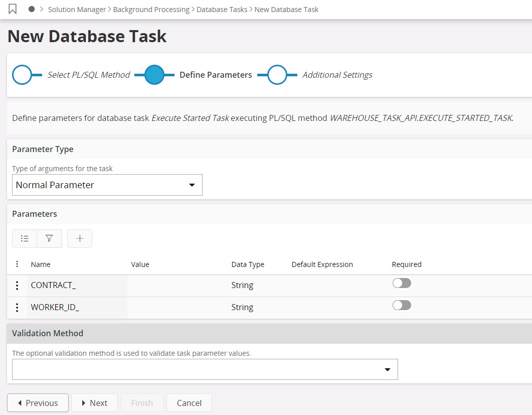Open the Normal Parameter type dropdown
532x415 pixels.
tap(107, 185)
